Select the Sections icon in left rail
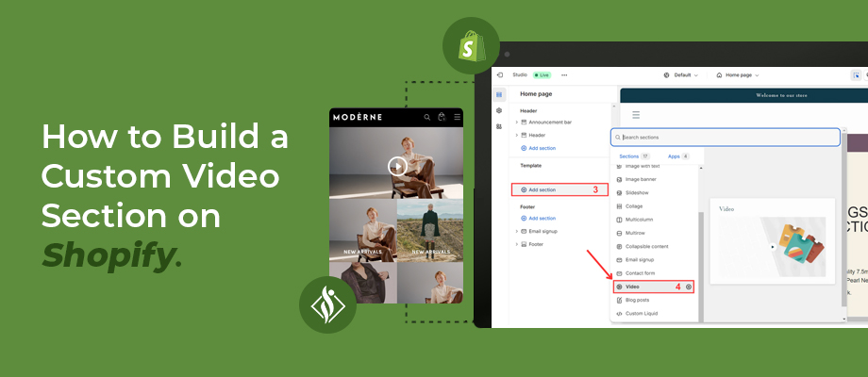Screen dimensions: 868x377 [x=499, y=94]
